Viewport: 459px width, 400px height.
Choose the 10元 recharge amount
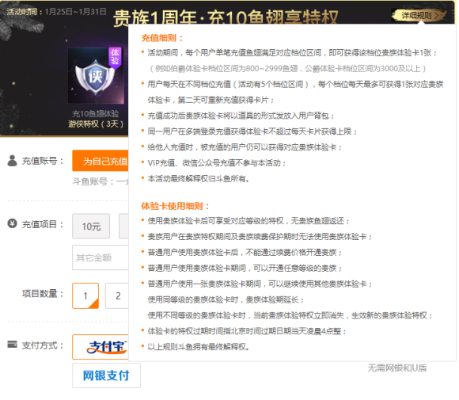(x=91, y=226)
